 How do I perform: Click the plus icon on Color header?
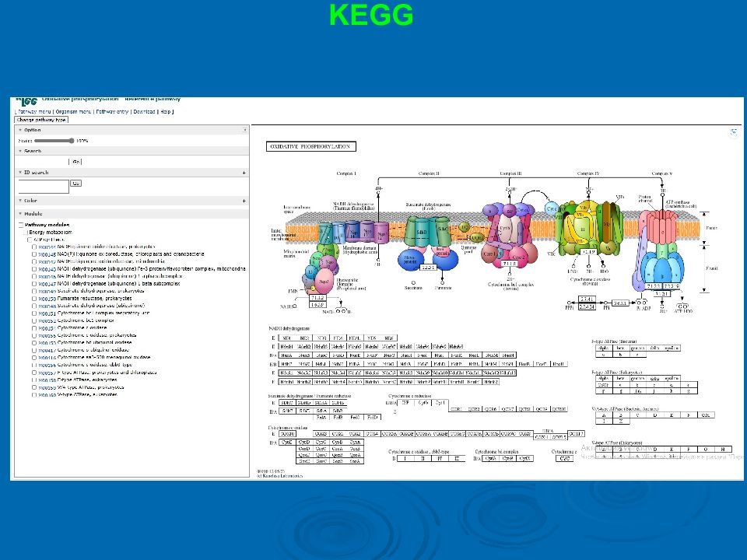click(x=244, y=201)
